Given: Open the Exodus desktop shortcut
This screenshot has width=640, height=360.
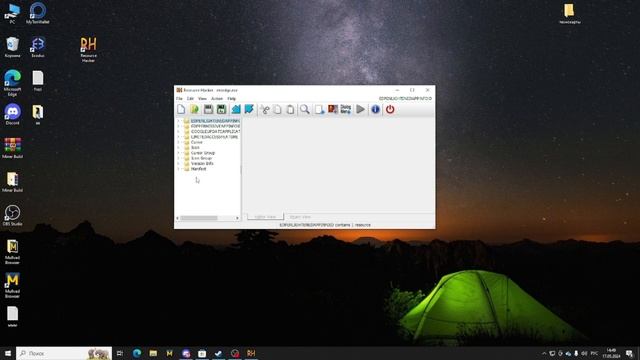Looking at the screenshot, I should 38,47.
